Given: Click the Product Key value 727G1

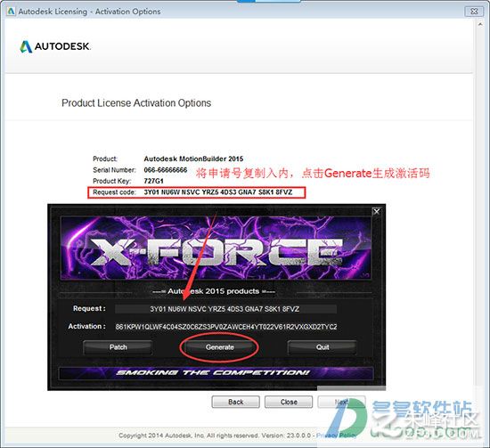Looking at the screenshot, I should coord(153,181).
